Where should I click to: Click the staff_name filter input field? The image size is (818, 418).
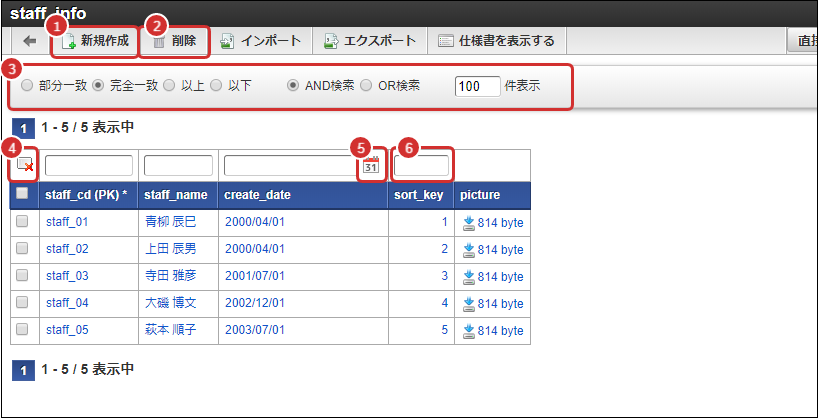pos(178,165)
